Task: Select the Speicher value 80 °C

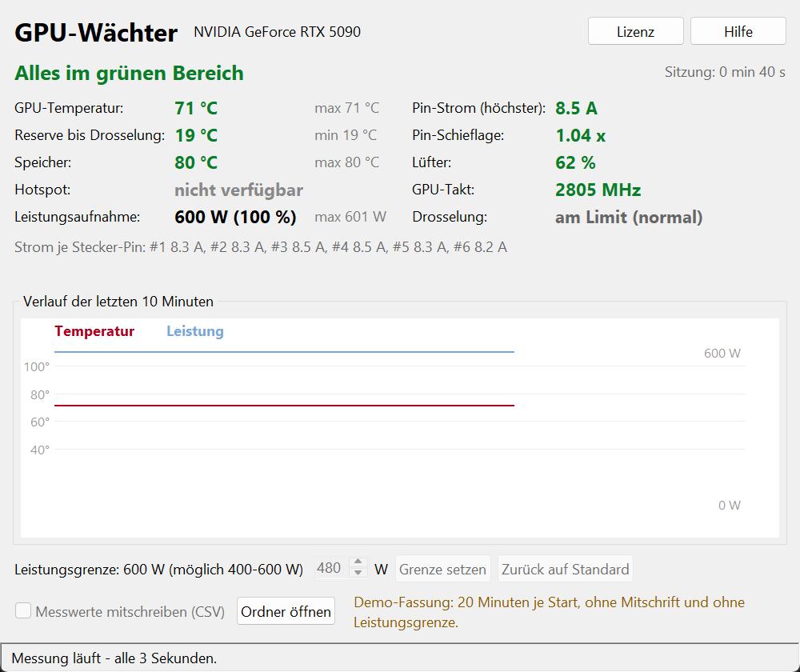Action: tap(196, 162)
